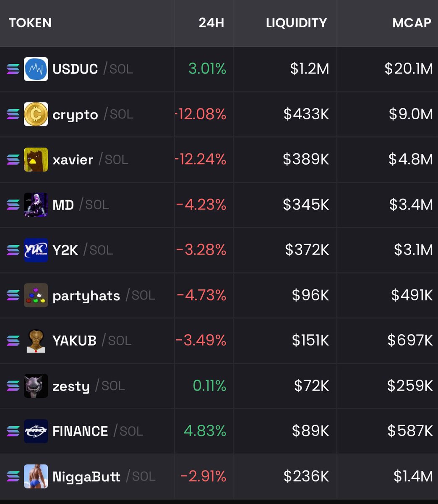The height and width of the screenshot is (504, 438).
Task: Click Solana chain icon beside USDUC
Action: point(13,69)
